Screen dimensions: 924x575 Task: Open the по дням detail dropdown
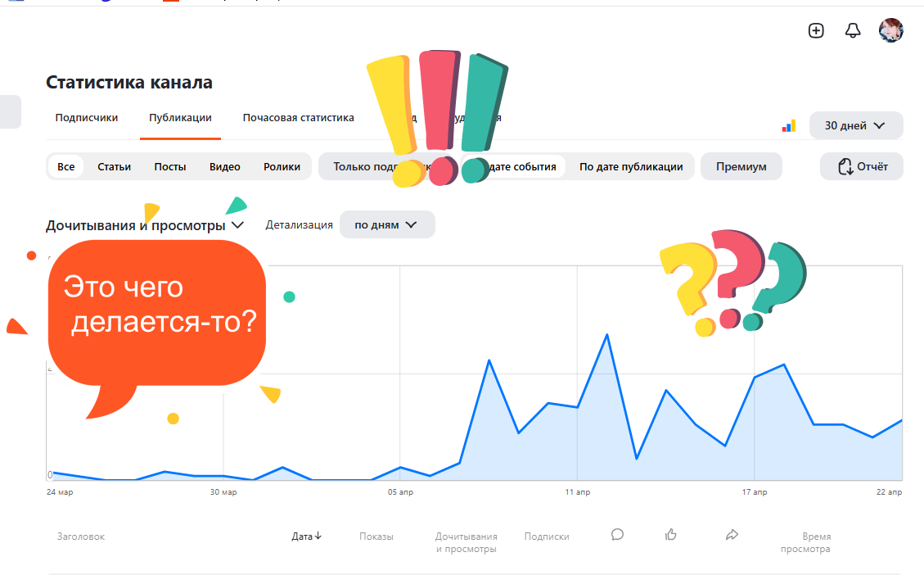[x=387, y=224]
